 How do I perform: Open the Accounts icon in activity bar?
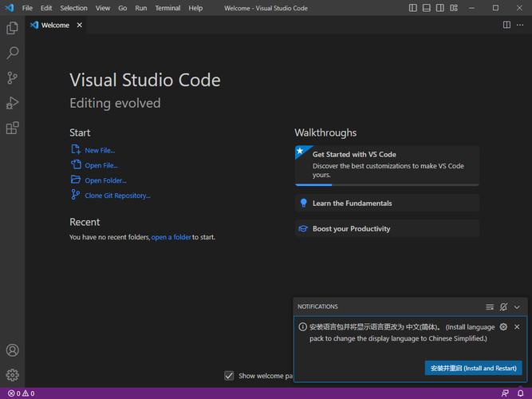pyautogui.click(x=12, y=350)
